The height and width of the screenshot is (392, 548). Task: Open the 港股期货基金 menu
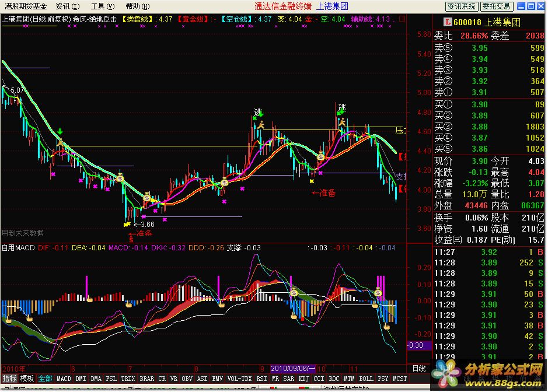click(x=26, y=6)
